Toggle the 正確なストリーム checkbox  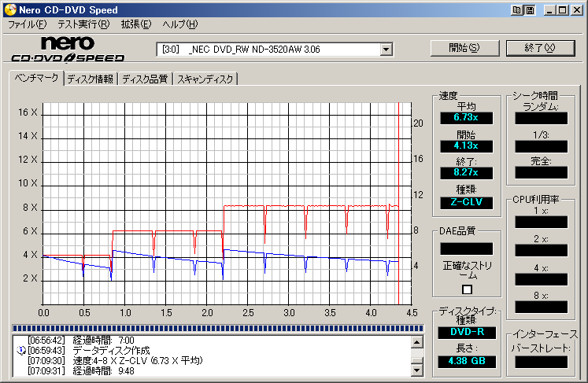pos(468,289)
